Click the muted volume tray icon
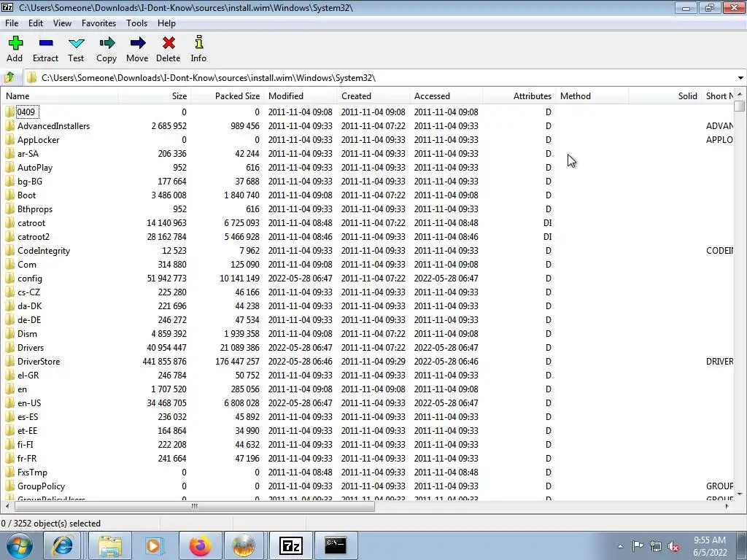Image resolution: width=747 pixels, height=560 pixels. [673, 546]
